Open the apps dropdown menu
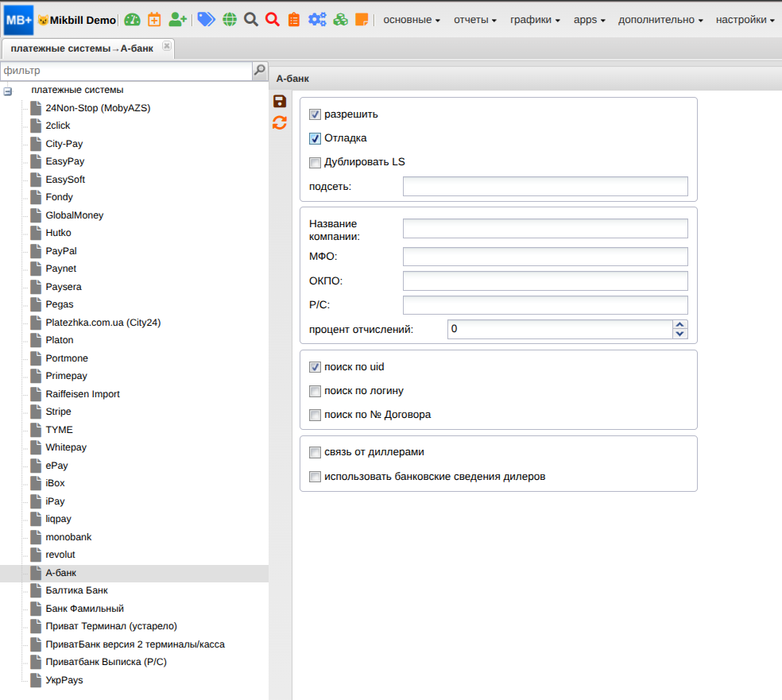The height and width of the screenshot is (700, 782). point(589,20)
